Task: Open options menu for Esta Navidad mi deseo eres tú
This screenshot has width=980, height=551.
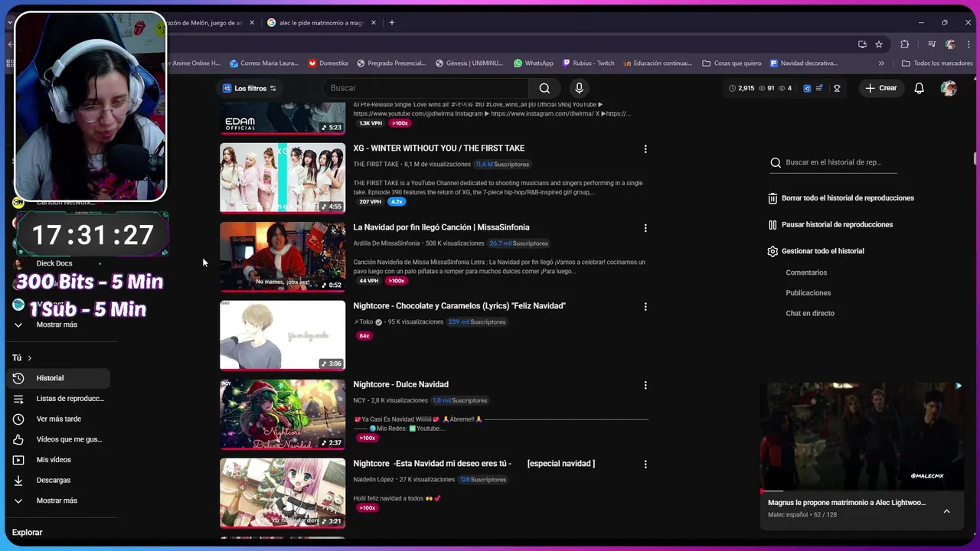Action: coord(645,465)
